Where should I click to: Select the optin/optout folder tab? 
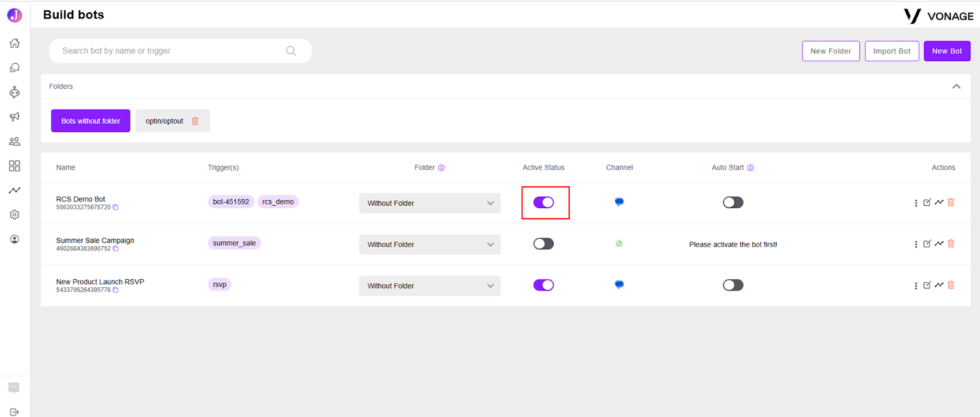pyautogui.click(x=164, y=121)
